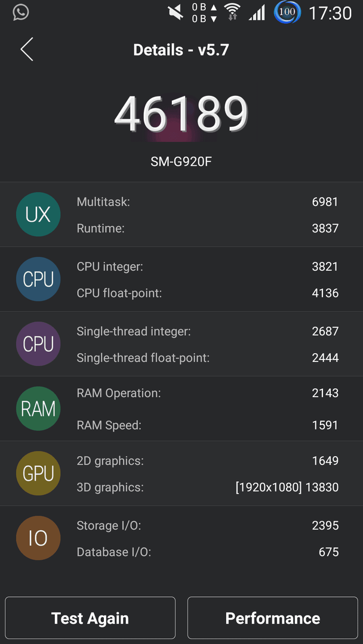Select the total score 46189
363x644 pixels.
181,114
